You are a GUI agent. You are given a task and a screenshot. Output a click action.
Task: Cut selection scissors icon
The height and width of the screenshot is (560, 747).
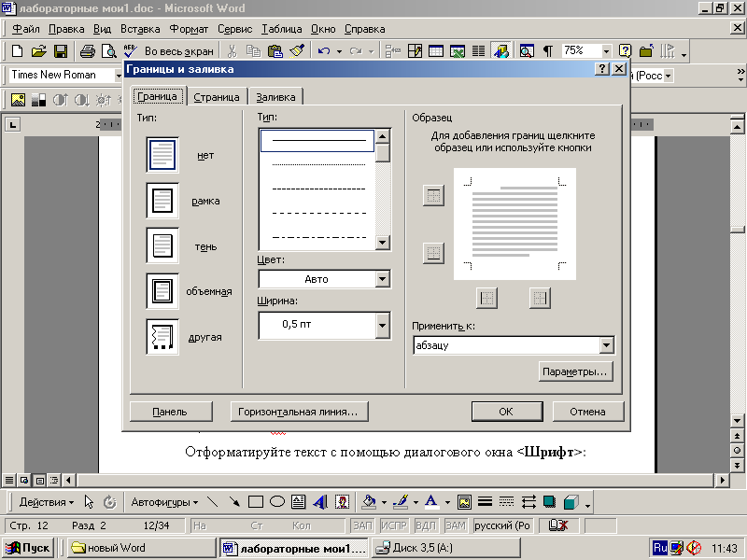[x=232, y=50]
